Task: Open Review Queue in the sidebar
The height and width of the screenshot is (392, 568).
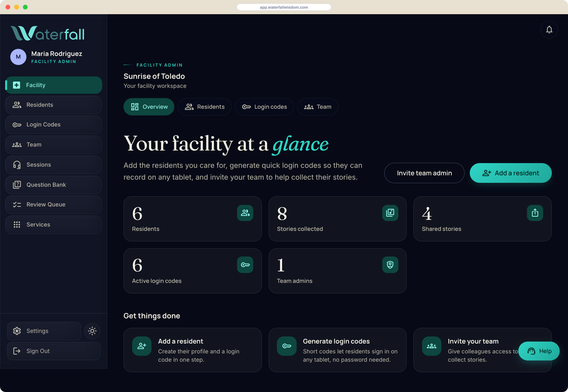Action: pyautogui.click(x=54, y=204)
